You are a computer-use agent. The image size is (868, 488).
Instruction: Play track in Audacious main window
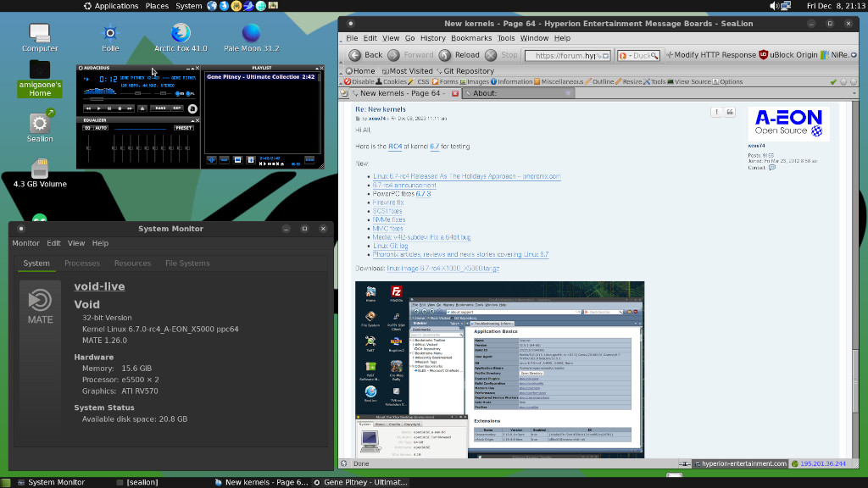pos(98,108)
